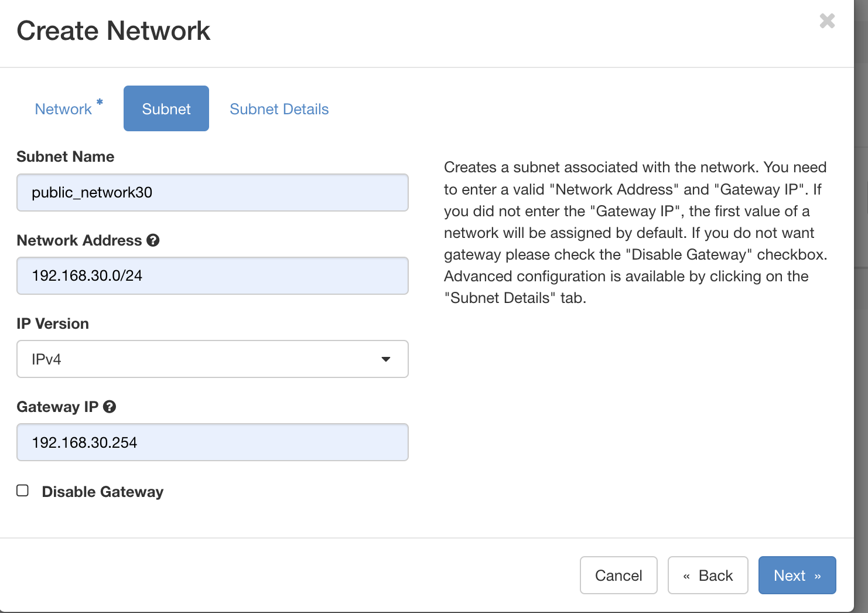
Task: Click the Gateway IP field showing 192.168.30.254
Action: [x=213, y=442]
